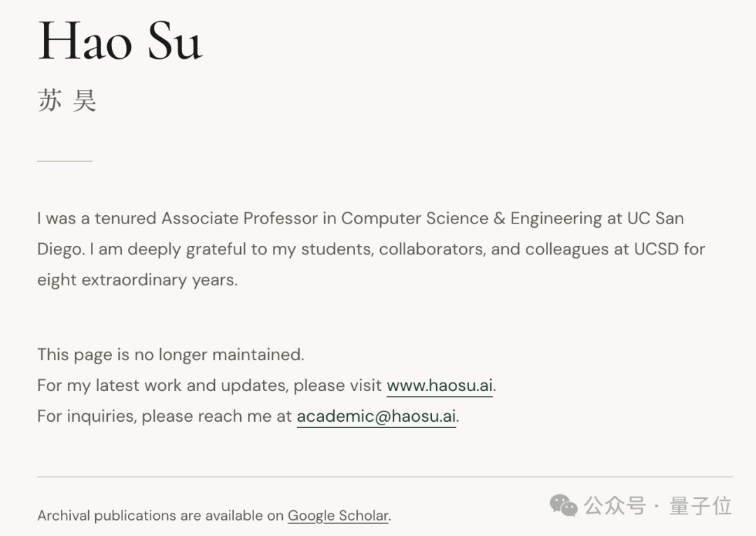
Task: Click the words students, collaborators, and colleagues
Action: (x=393, y=249)
